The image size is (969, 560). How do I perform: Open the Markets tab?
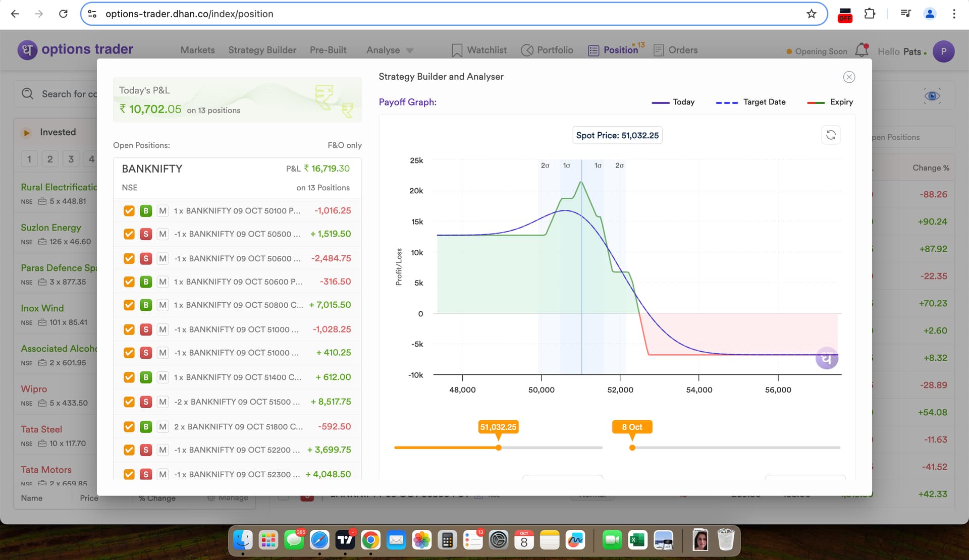point(197,50)
